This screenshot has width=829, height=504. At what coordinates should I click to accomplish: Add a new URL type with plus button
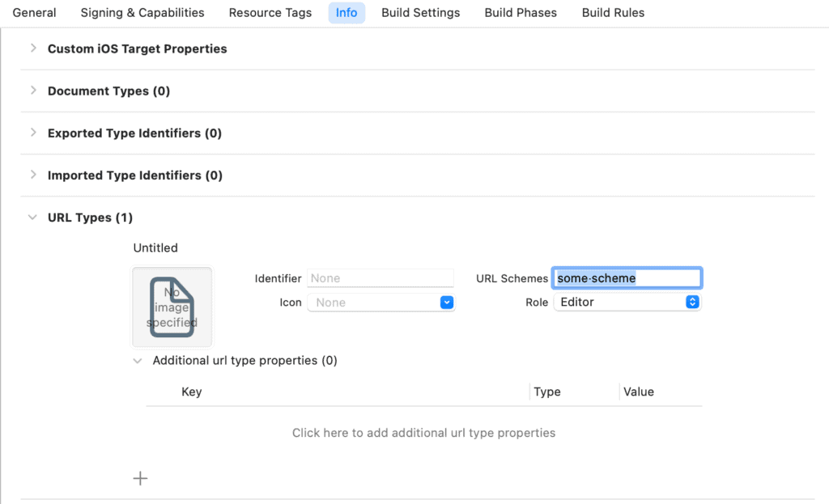(x=140, y=479)
